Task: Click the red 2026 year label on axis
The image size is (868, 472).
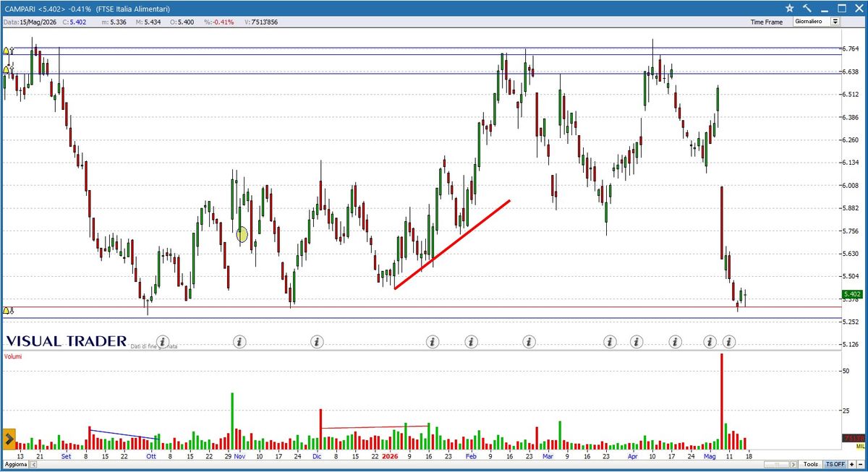Action: (390, 456)
